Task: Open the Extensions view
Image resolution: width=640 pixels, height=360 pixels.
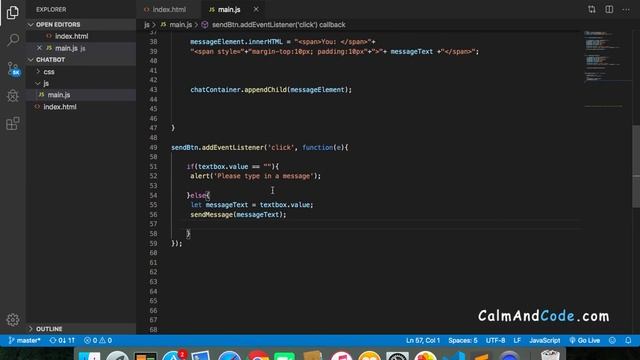Action: coord(13,123)
